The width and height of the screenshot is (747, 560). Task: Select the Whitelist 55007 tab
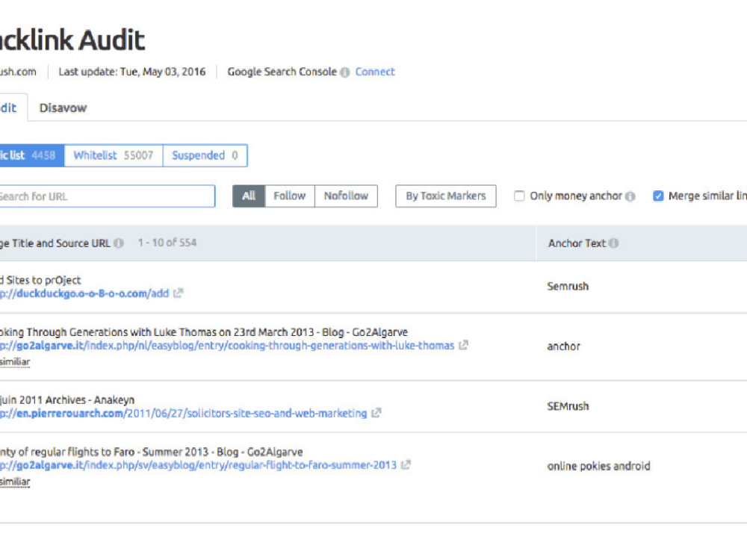[114, 155]
